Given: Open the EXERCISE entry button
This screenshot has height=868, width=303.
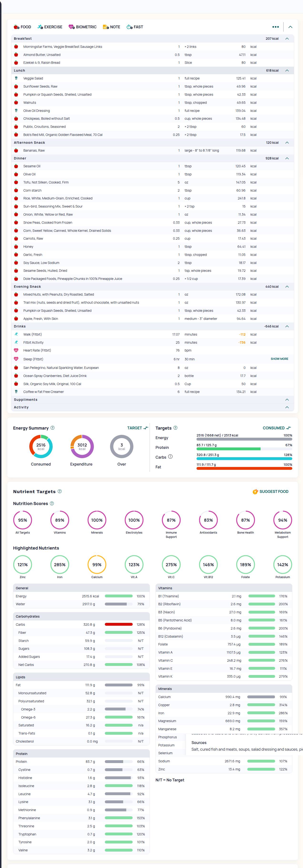Looking at the screenshot, I should pos(50,27).
